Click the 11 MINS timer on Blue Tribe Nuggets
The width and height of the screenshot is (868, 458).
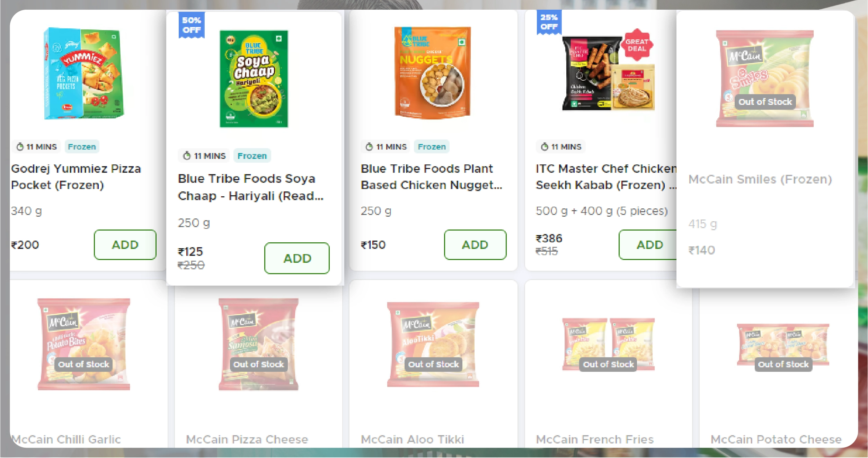[x=386, y=147]
